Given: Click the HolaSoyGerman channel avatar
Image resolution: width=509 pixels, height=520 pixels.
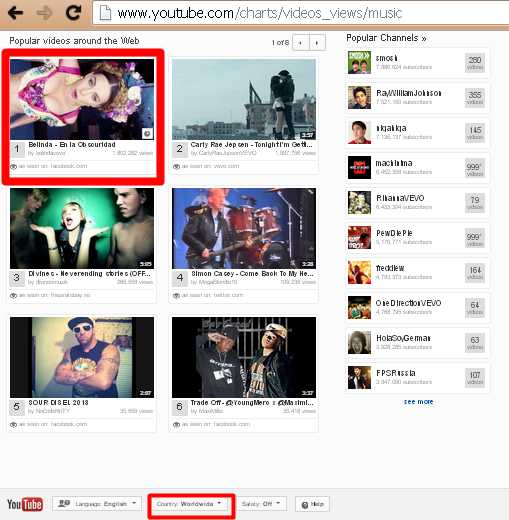Looking at the screenshot, I should pos(359,342).
